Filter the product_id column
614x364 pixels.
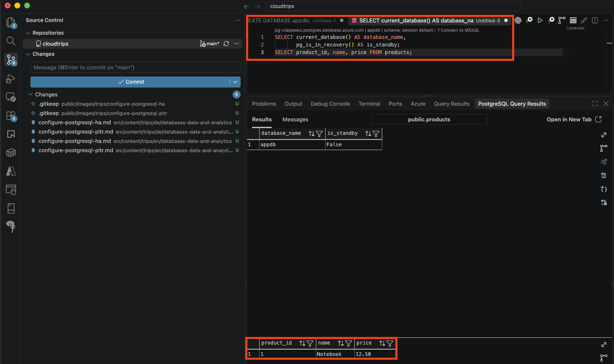click(x=310, y=343)
